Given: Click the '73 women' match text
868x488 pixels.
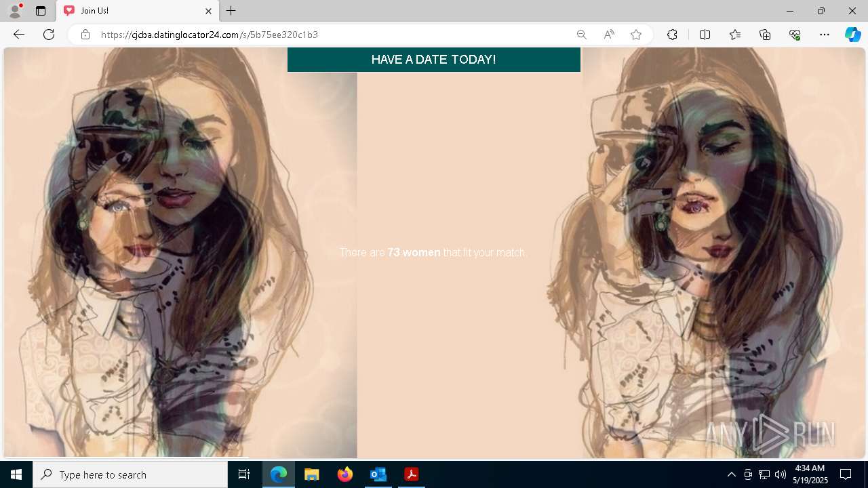Looking at the screenshot, I should pos(414,252).
